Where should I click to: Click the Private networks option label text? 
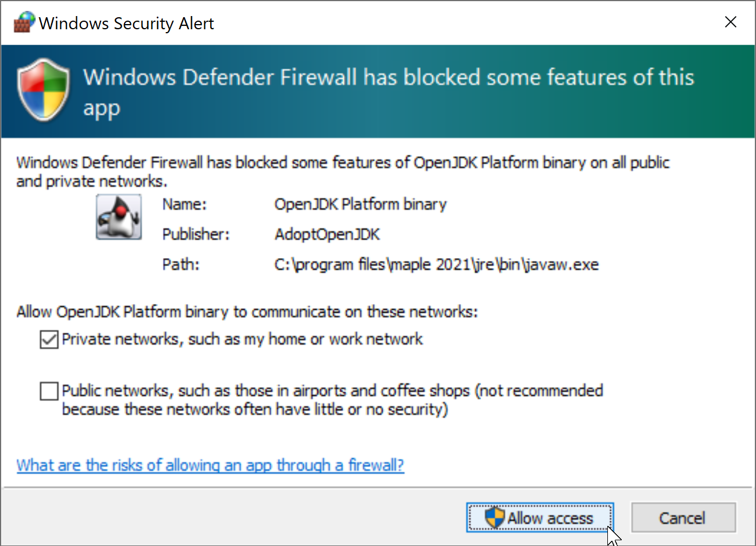point(242,340)
